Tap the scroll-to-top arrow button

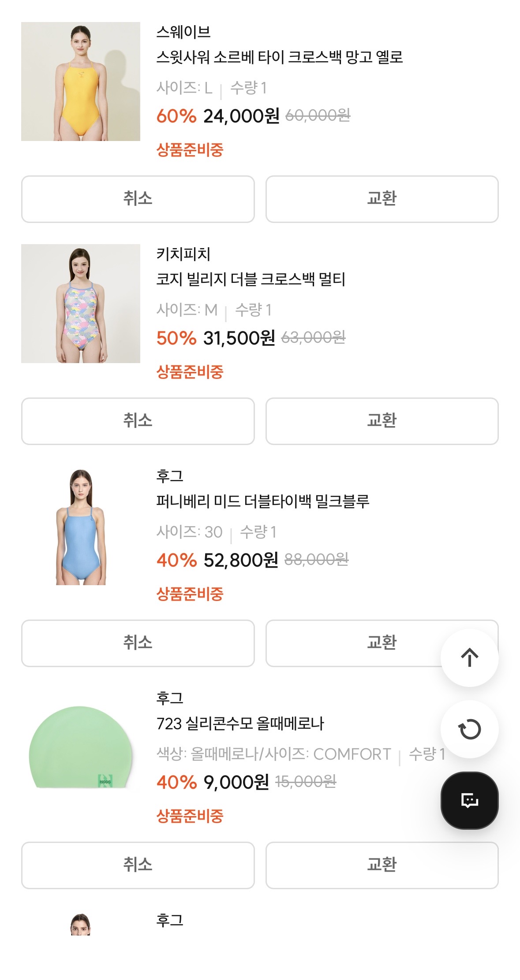(469, 657)
